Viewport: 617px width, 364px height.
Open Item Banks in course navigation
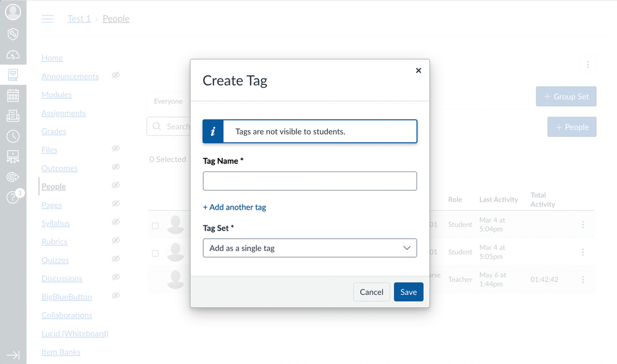(61, 352)
